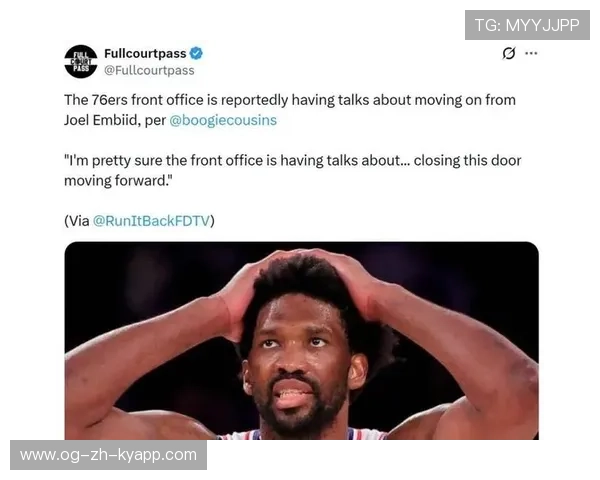Click the jersey collar at the photo's bottom
600x480 pixels.
[302, 435]
